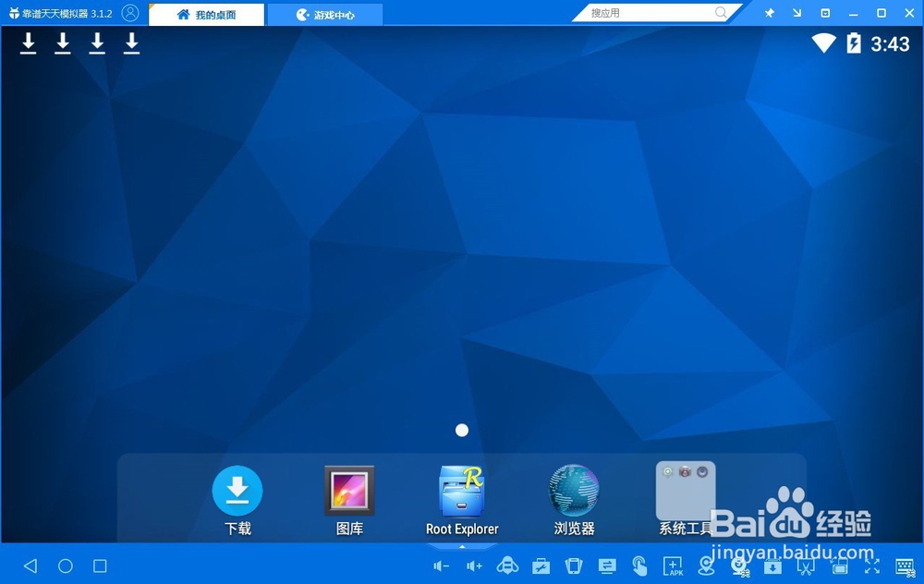924x584 pixels.
Task: Rotate the screen orientation icon
Action: coord(839,566)
